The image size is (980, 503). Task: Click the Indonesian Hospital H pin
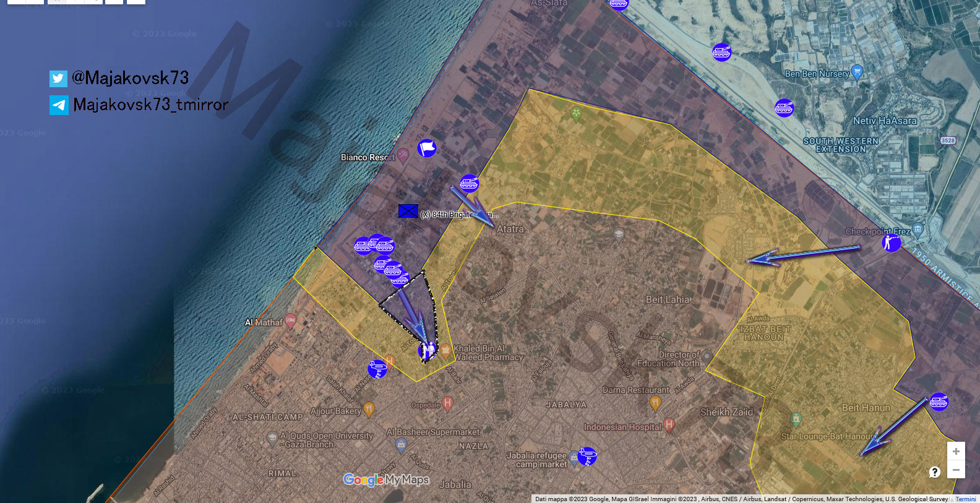669,425
